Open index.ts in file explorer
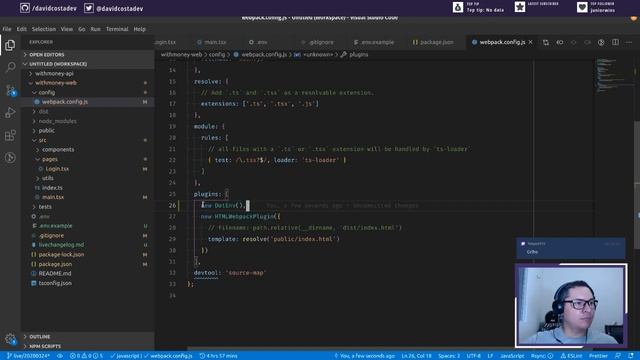Viewport: 640px width, 360px height. [x=88, y=188]
